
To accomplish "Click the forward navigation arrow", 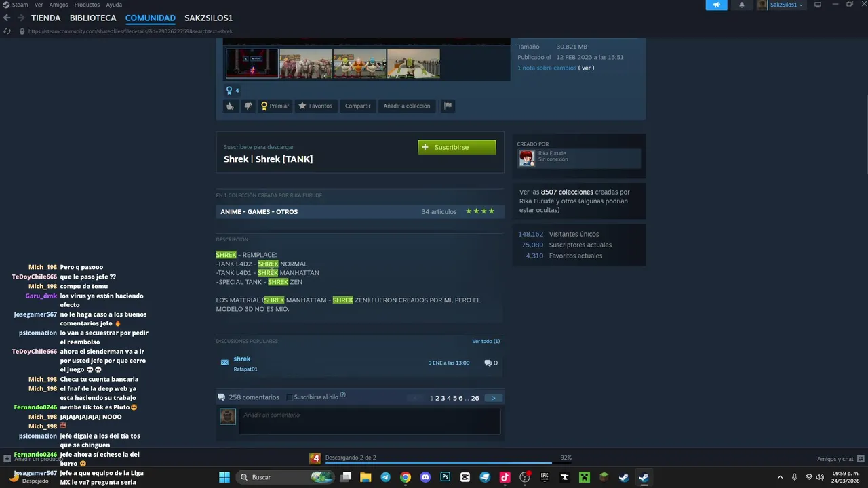I will pyautogui.click(x=20, y=18).
